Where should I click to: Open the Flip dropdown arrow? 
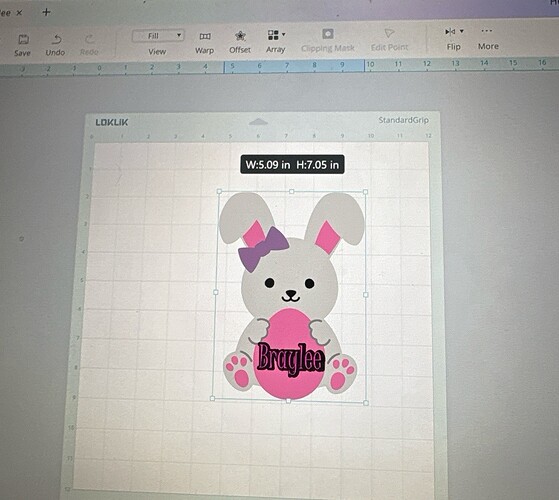coord(462,31)
